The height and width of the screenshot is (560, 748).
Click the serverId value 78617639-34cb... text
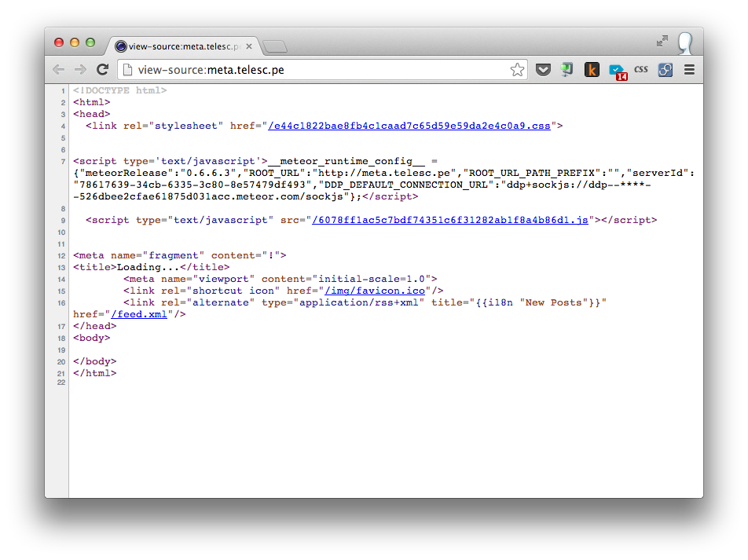(x=192, y=185)
